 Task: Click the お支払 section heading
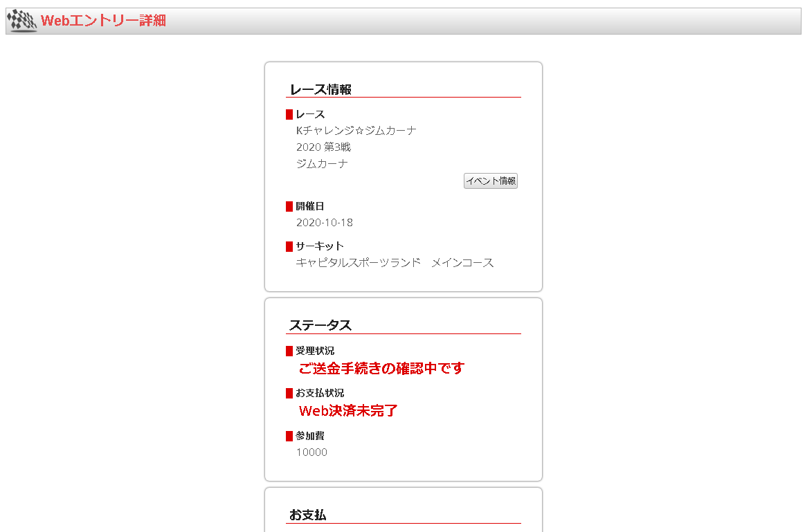pos(307,515)
